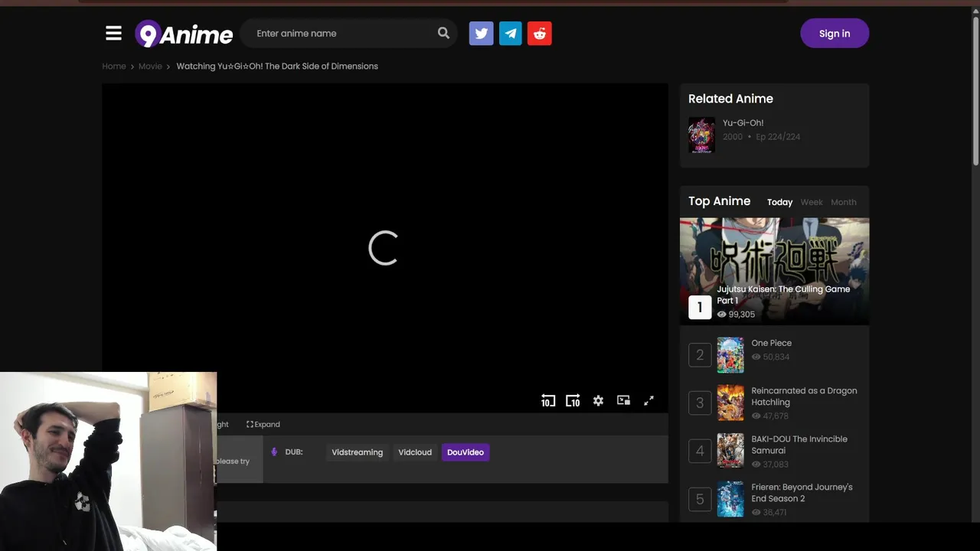Open Frieren: Beyond Journey's End Season 2
980x551 pixels.
tap(802, 493)
